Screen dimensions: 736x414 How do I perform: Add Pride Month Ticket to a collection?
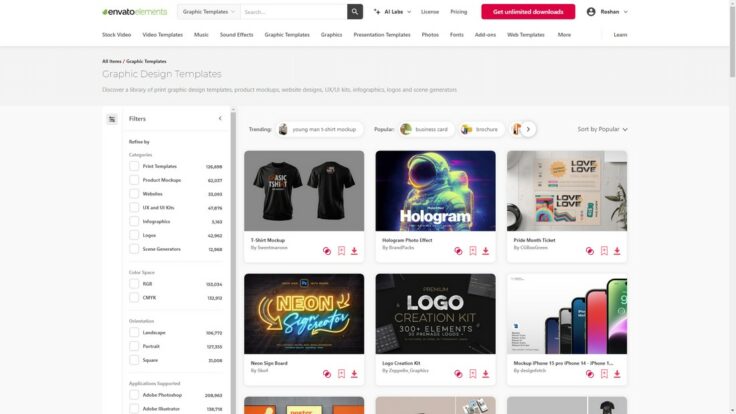pos(590,251)
